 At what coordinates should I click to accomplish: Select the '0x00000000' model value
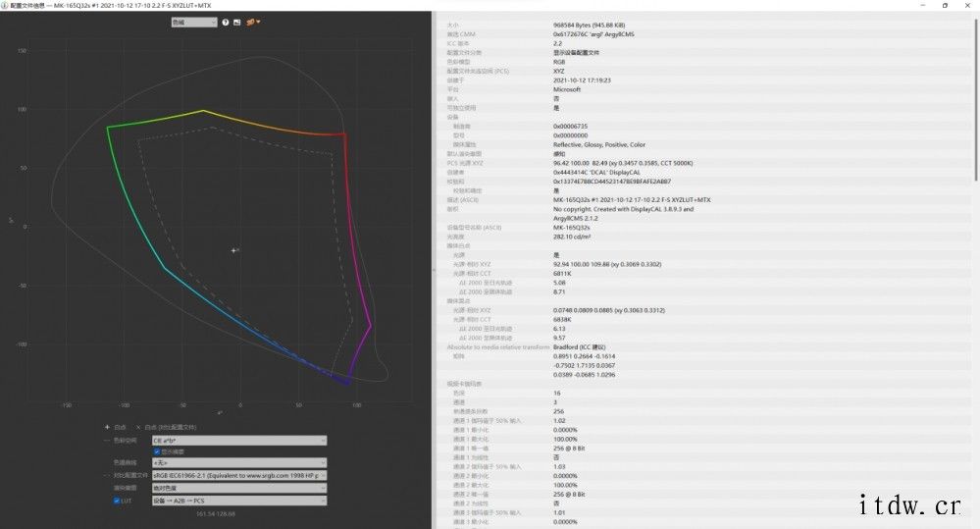(570, 135)
